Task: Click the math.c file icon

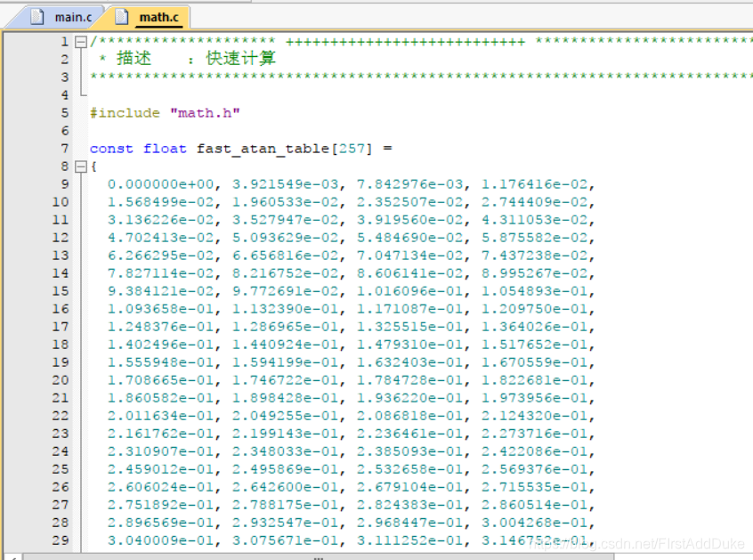Action: 122,17
